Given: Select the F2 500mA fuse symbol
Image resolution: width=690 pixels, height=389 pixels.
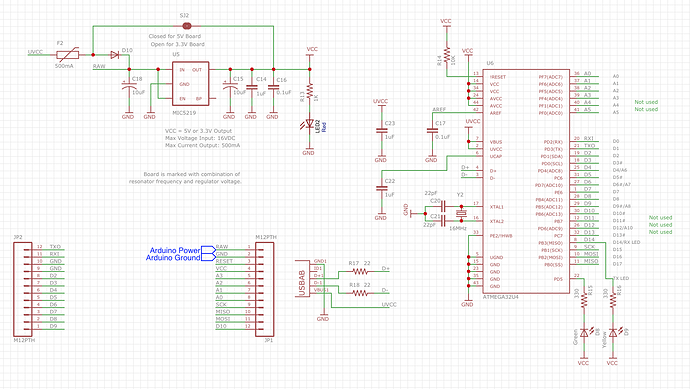Looking at the screenshot, I should click(67, 55).
